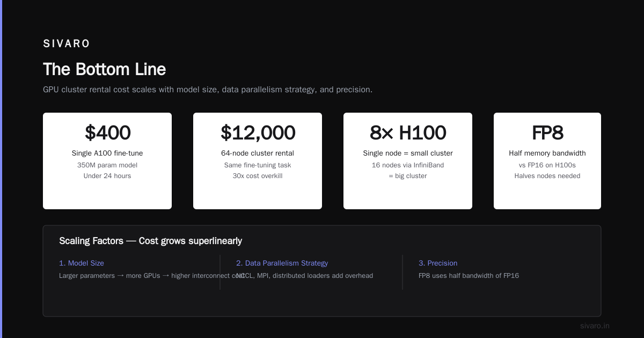This screenshot has width=644, height=338.
Task: Click the 8× H100 stat heading
Action: 408,133
